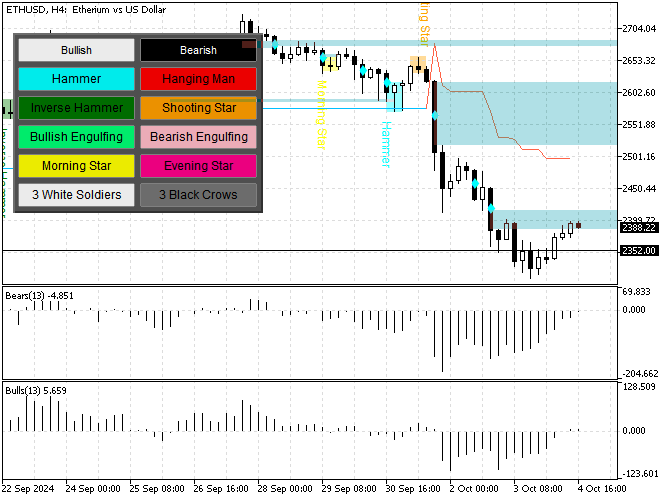The width and height of the screenshot is (670, 500).
Task: Click the 25 Sep 08:00 time label
Action: click(157, 488)
